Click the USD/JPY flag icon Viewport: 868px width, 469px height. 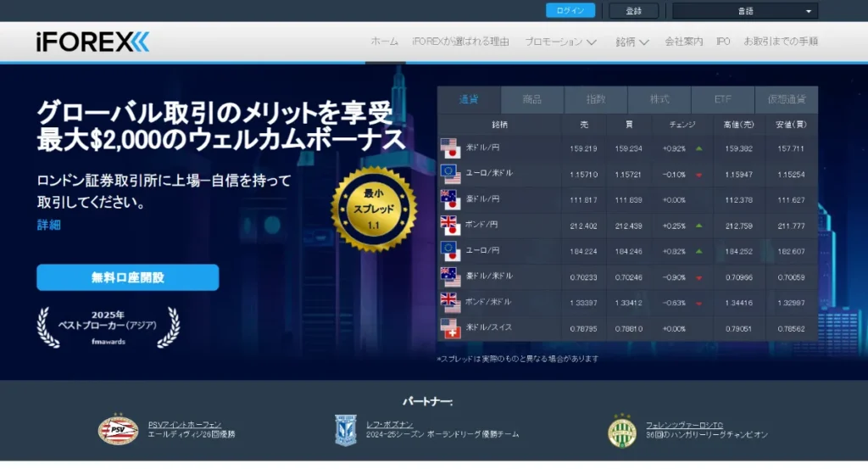tap(450, 148)
